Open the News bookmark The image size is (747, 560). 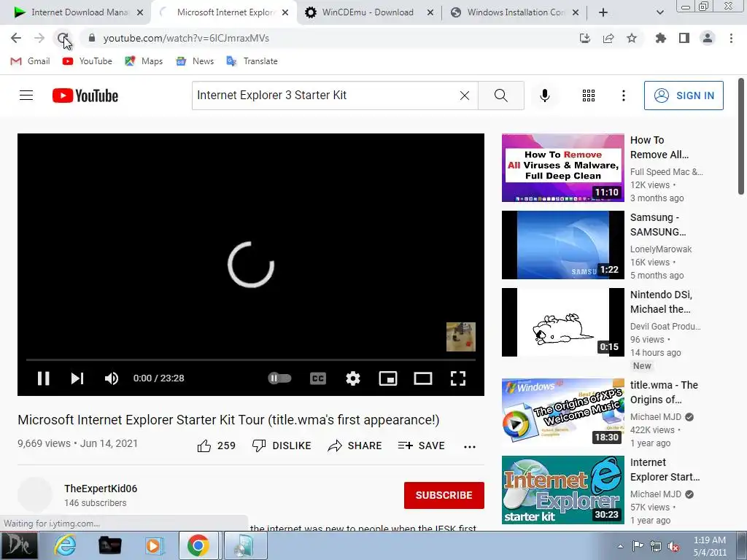[194, 61]
